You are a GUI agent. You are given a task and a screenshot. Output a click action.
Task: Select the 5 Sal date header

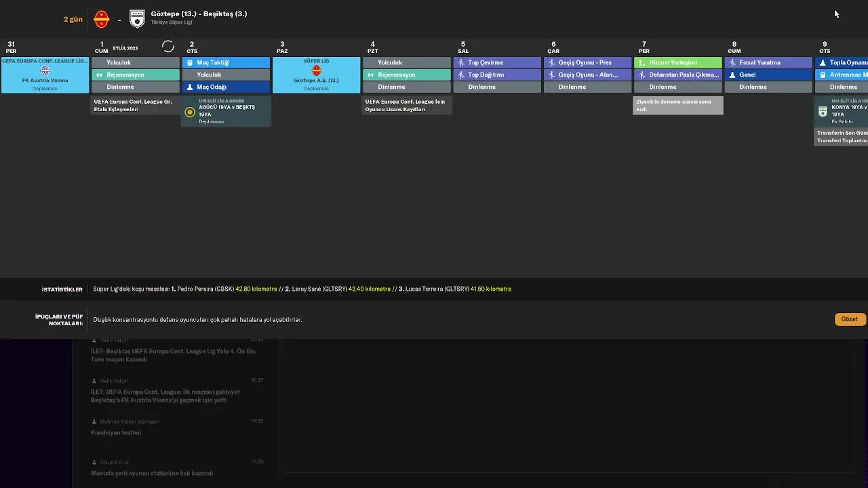pyautogui.click(x=463, y=47)
